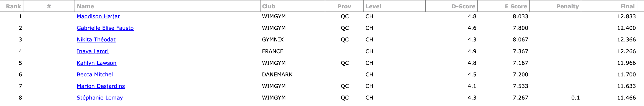Sort by the Rank column header
644x106 pixels.
pos(13,6)
